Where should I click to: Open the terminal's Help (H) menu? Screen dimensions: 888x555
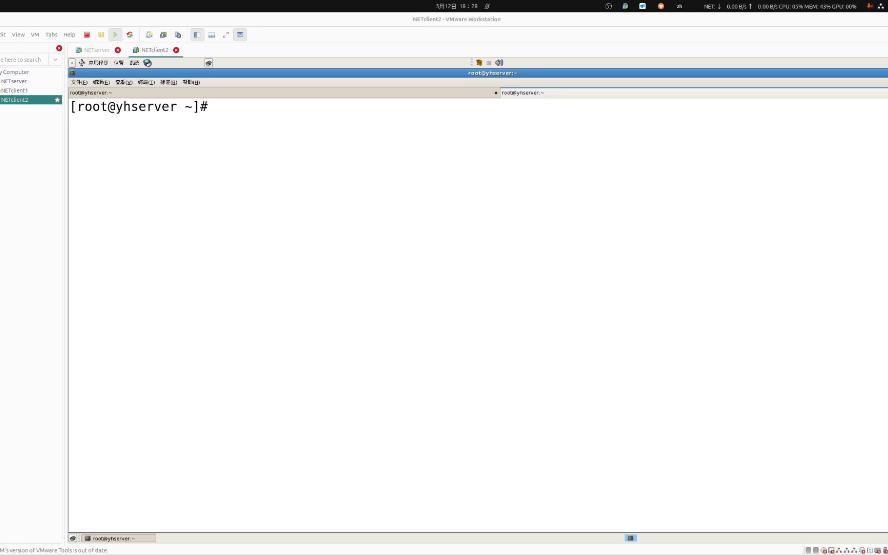(x=191, y=82)
